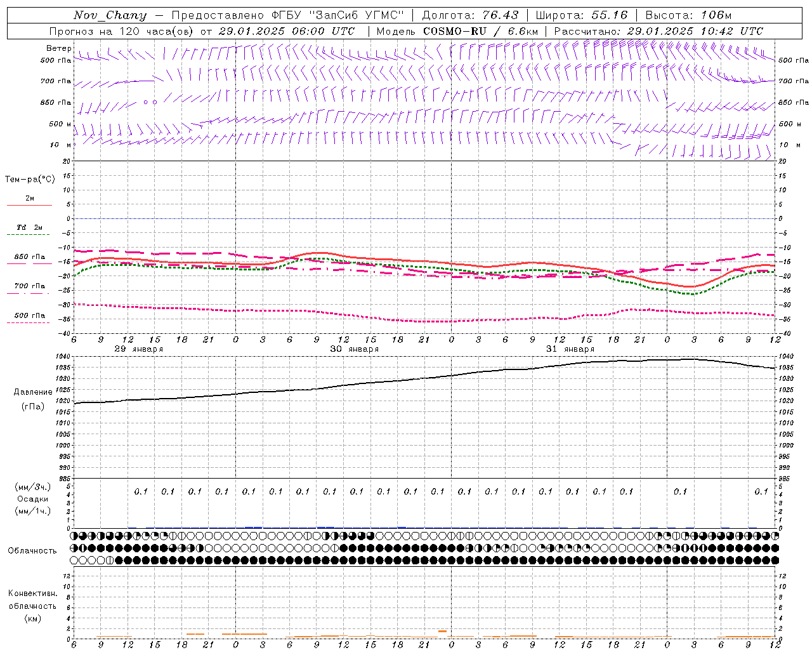Click the -40 value on the left temperature axis

pos(64,333)
